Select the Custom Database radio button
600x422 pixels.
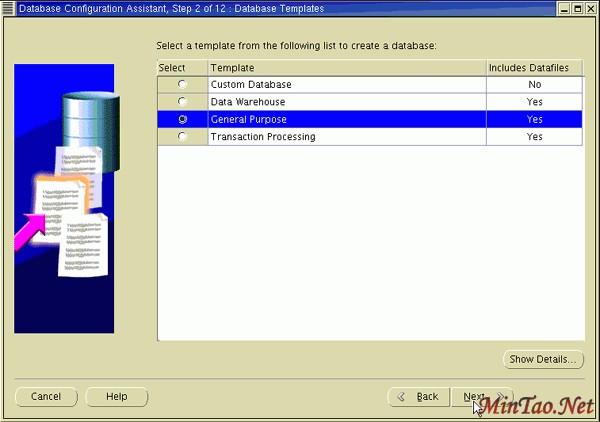tap(182, 84)
